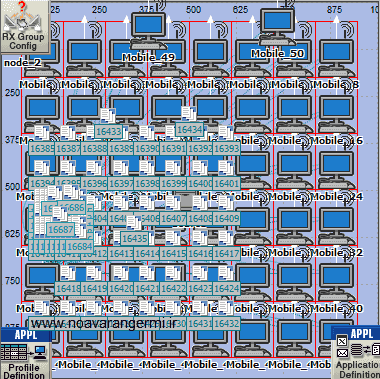Viewport: 380px width, 379px height.
Task: Select packet label 16415
Action: click(x=173, y=254)
